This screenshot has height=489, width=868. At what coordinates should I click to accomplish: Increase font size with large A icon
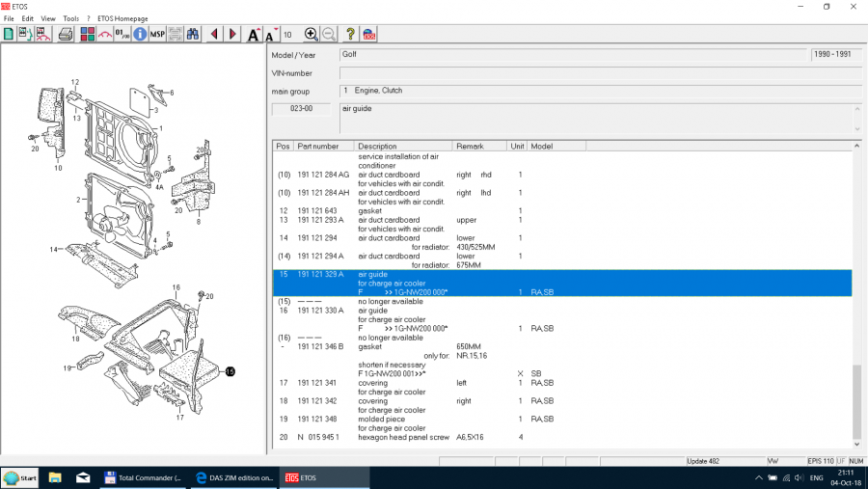254,35
